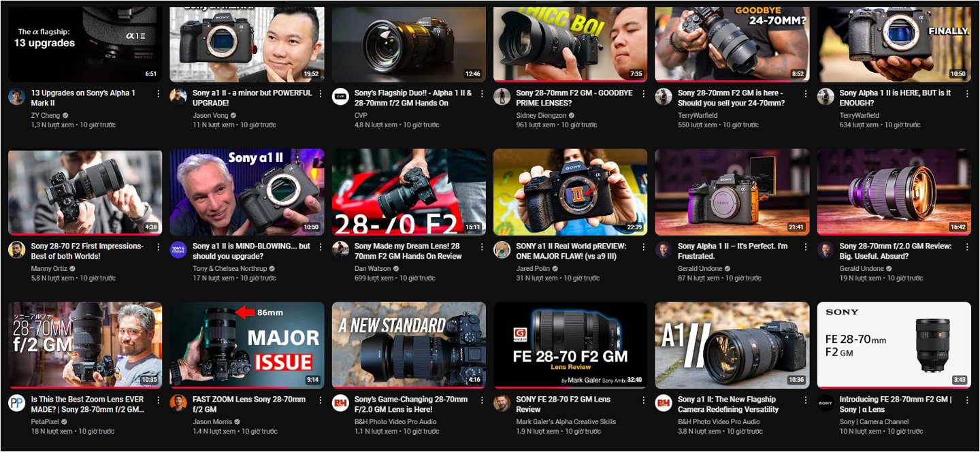Click Jason Morris channel avatar

coord(178,402)
